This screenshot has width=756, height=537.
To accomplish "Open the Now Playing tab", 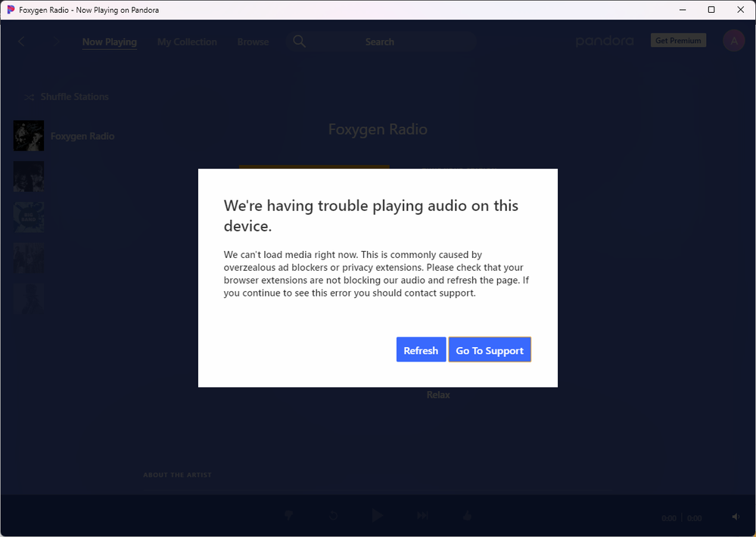I will coord(110,42).
